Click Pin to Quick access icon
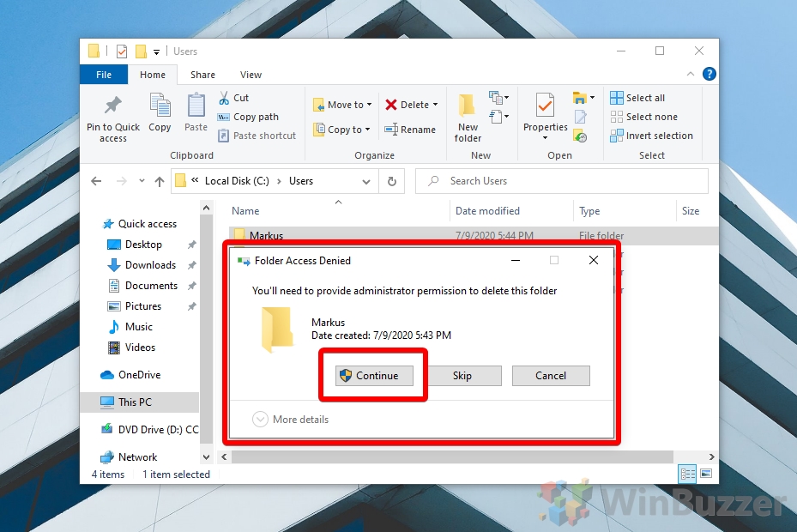The height and width of the screenshot is (532, 797). pos(113,106)
